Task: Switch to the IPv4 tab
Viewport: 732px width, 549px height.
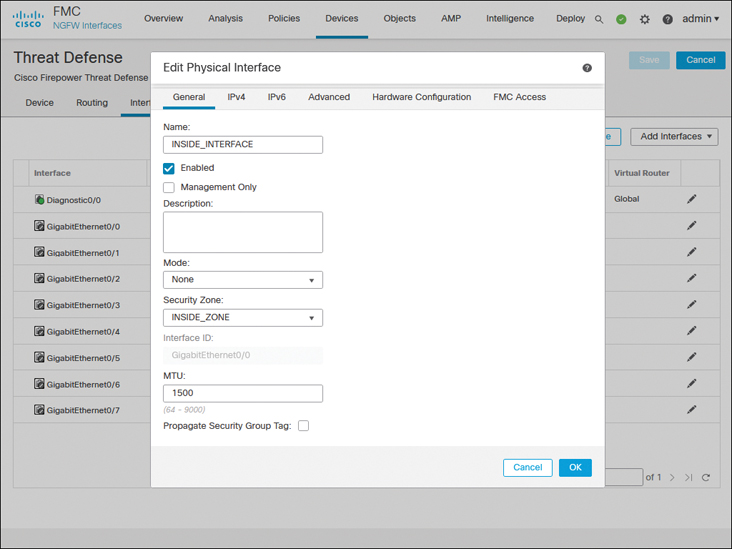Action: click(x=236, y=97)
